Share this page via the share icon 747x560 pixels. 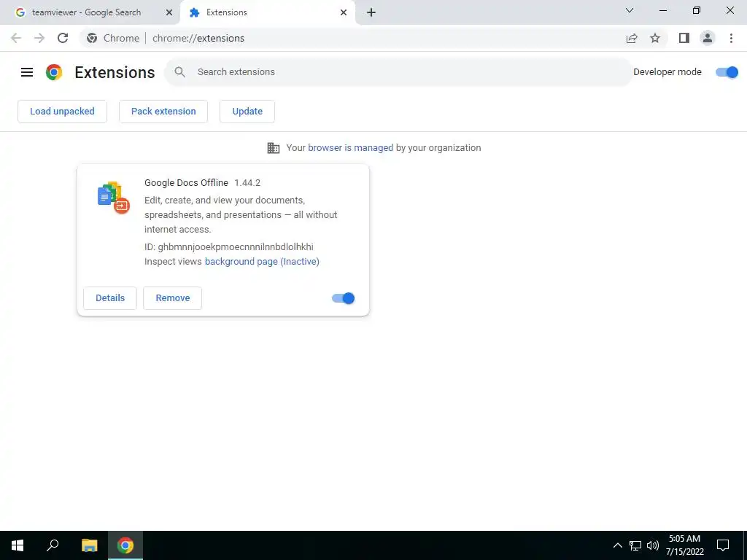pos(632,38)
